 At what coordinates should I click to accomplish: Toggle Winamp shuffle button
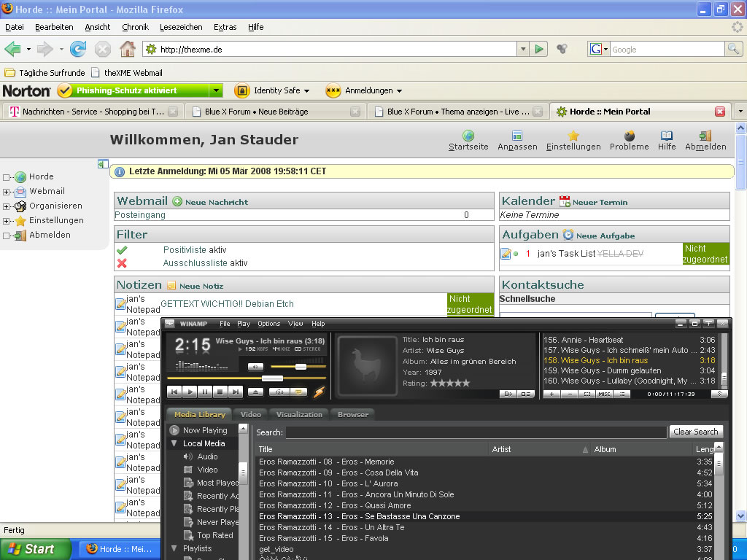[279, 392]
